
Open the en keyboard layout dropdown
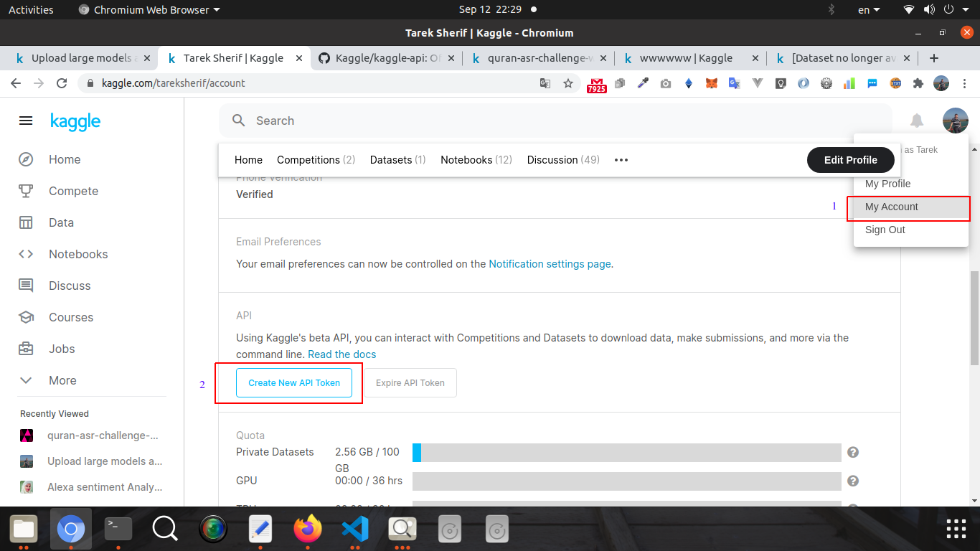tap(870, 10)
